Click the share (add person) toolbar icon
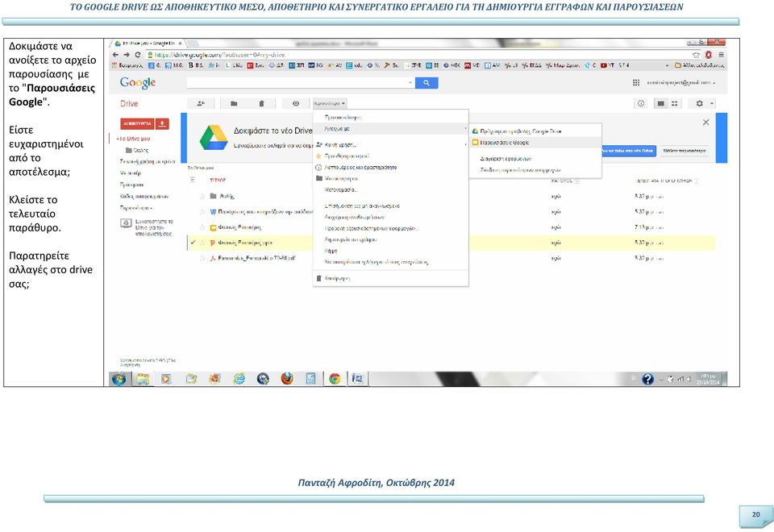 tap(201, 103)
